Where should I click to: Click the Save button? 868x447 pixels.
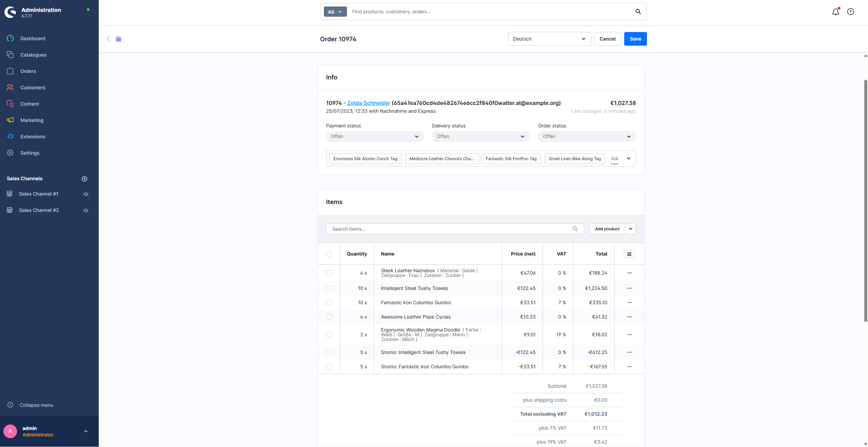635,39
